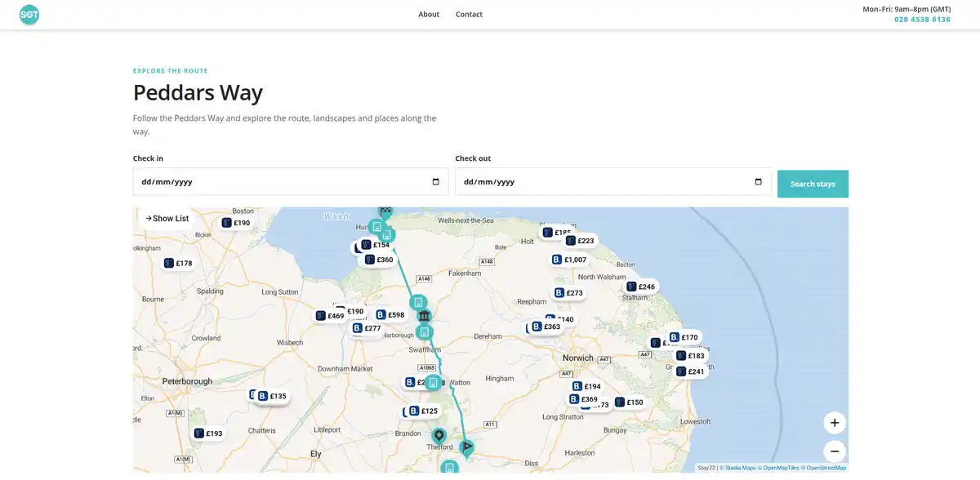Click the Check in date field
980x480 pixels.
pos(291,182)
